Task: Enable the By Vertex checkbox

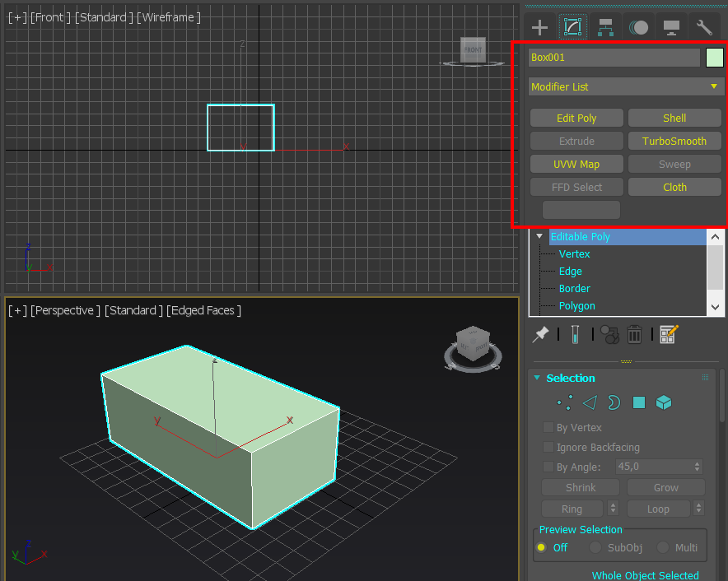Action: point(548,427)
